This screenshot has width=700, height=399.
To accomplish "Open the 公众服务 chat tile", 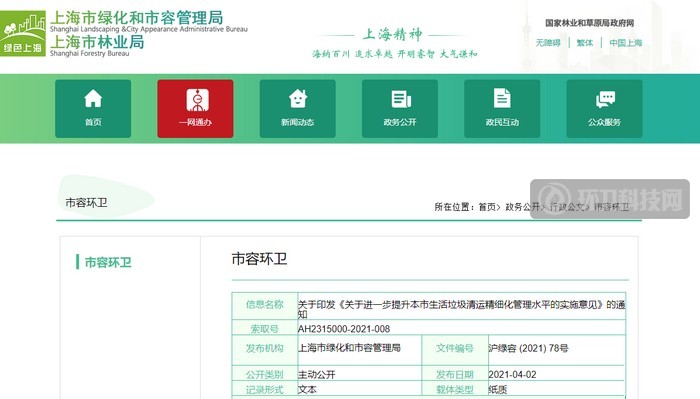I will tap(604, 108).
